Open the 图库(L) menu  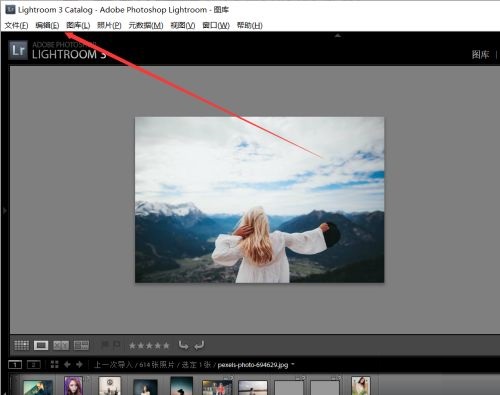[x=78, y=25]
